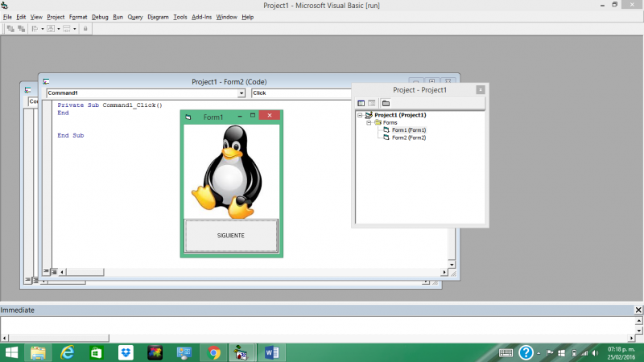Select Form2 (Form2) in project tree

coord(409,138)
